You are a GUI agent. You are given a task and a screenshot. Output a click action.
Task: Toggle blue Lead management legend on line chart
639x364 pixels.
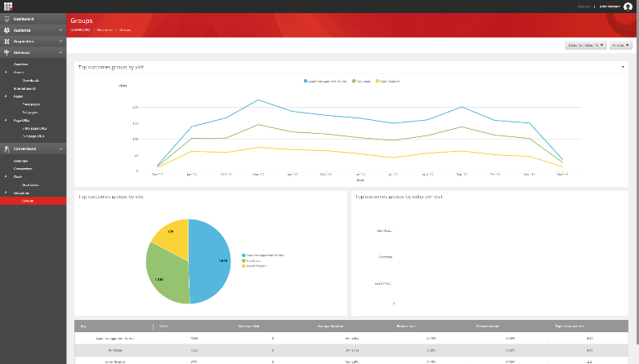(x=324, y=81)
